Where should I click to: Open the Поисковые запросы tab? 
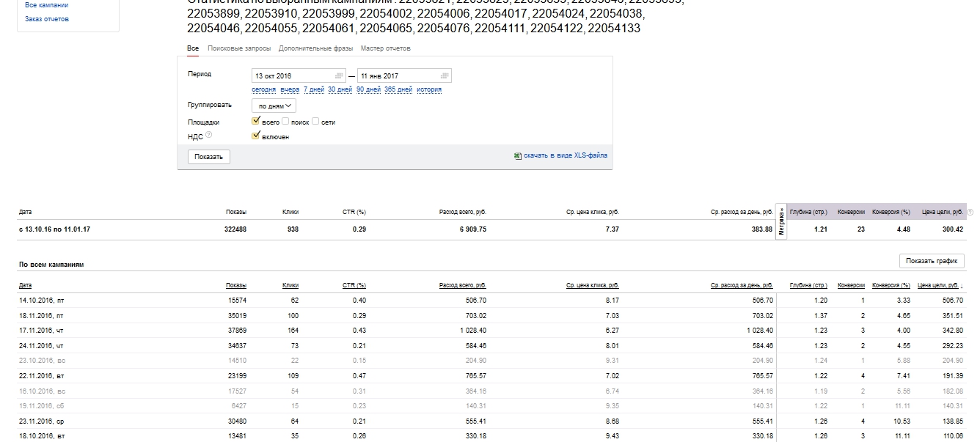click(239, 48)
